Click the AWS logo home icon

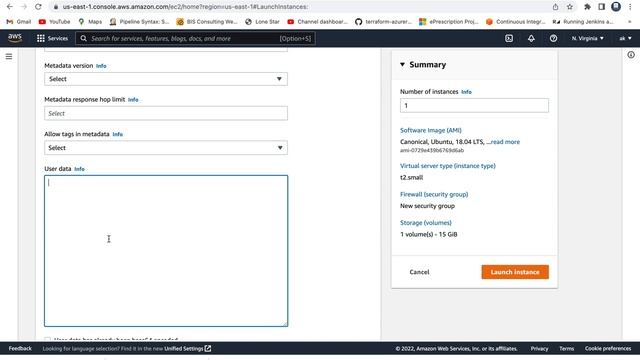(15, 38)
